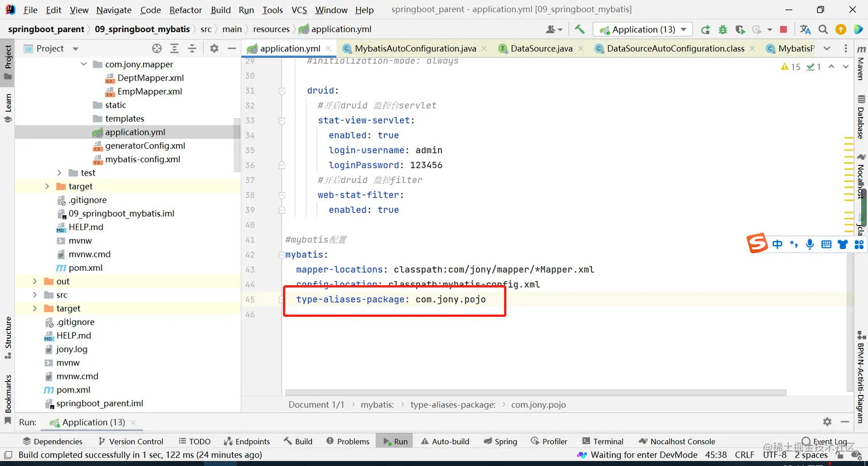This screenshot has width=868, height=466.
Task: Open the Bookmarks tool window
Action: click(7, 399)
